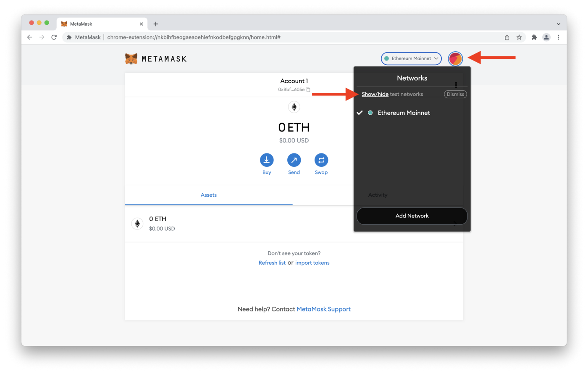The image size is (588, 374).
Task: Click the Show/hide test networks link
Action: pos(375,94)
